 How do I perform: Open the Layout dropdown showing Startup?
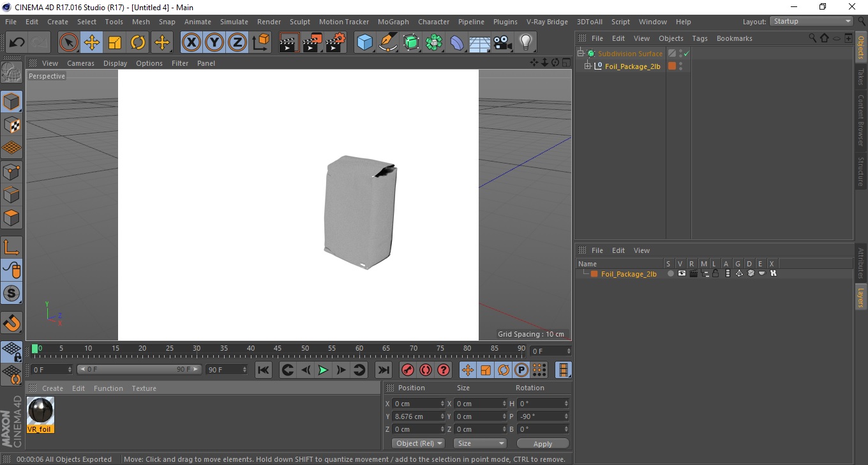point(811,21)
